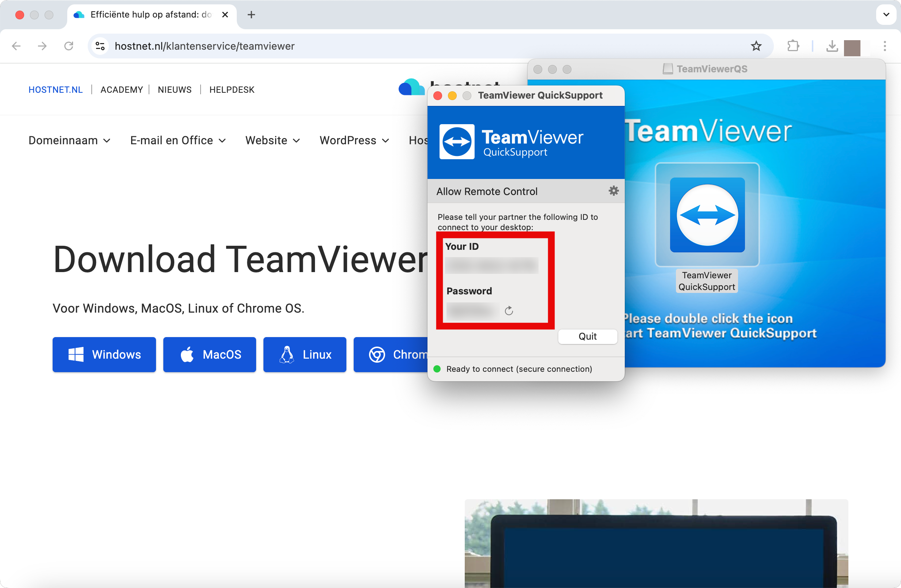This screenshot has width=901, height=588.
Task: Minimize the TeamViewer QuickSupport window
Action: click(x=452, y=95)
